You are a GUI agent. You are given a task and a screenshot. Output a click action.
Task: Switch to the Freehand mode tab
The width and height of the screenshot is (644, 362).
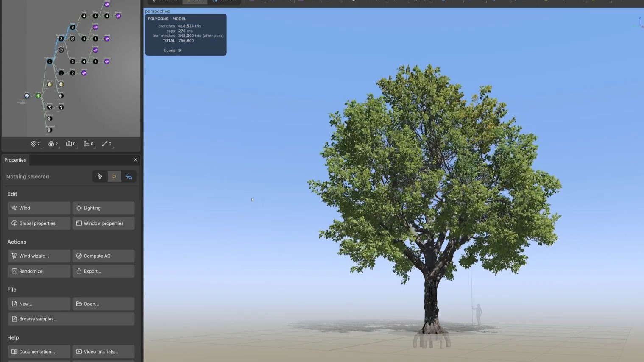tap(225, 1)
